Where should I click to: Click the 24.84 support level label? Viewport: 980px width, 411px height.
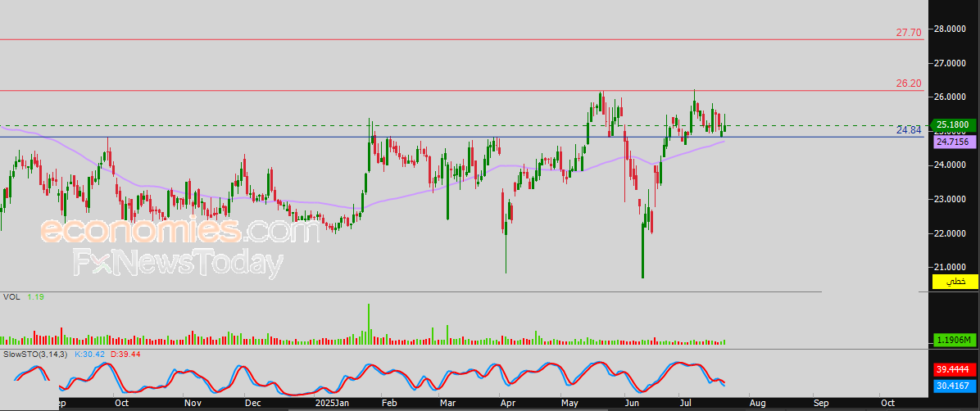909,130
